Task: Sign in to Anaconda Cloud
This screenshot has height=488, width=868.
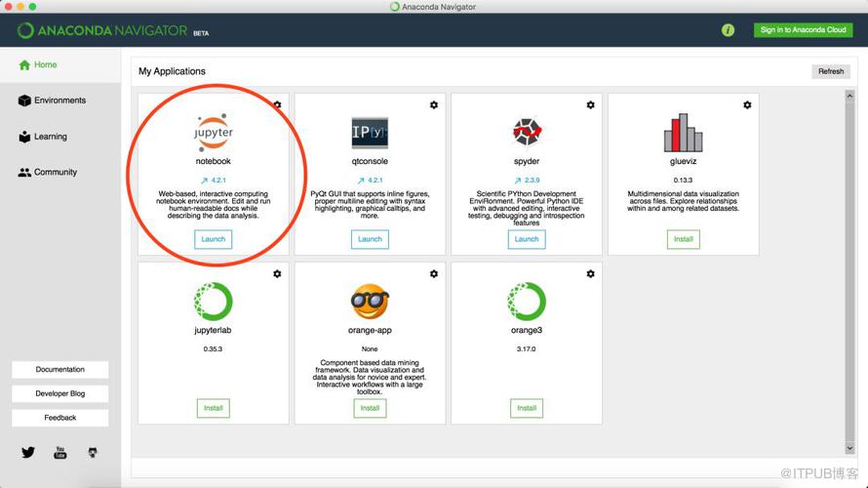Action: click(803, 30)
